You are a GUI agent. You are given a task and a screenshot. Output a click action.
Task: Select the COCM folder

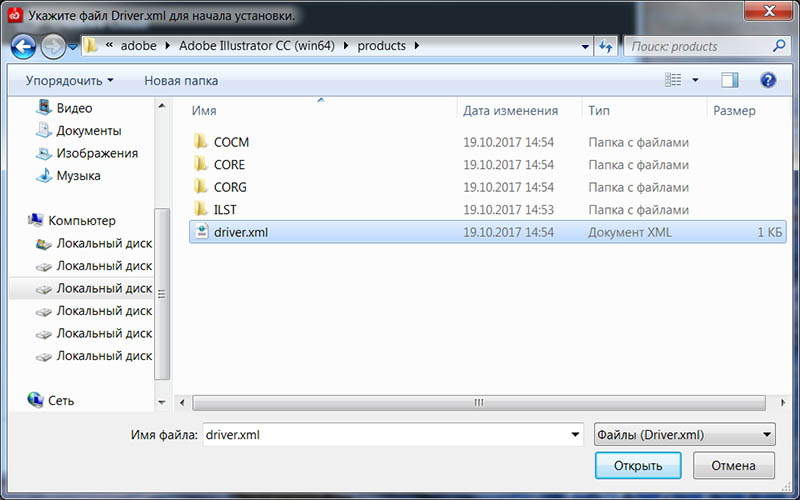click(x=231, y=142)
